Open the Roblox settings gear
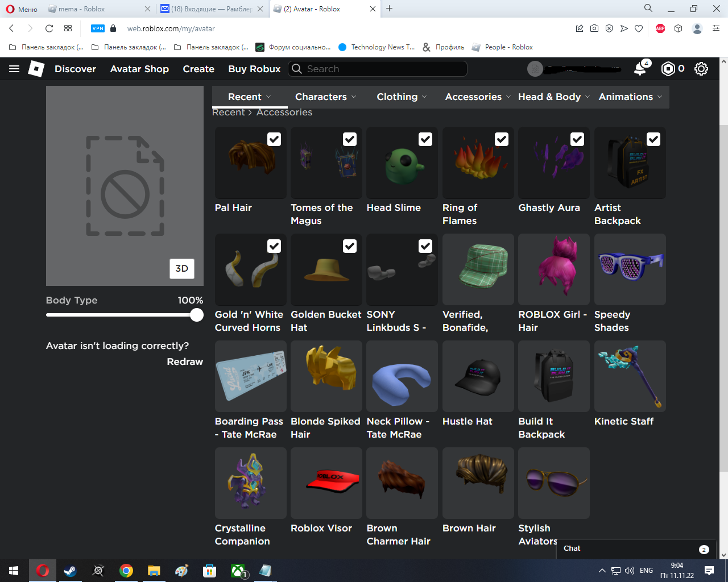 pos(701,69)
